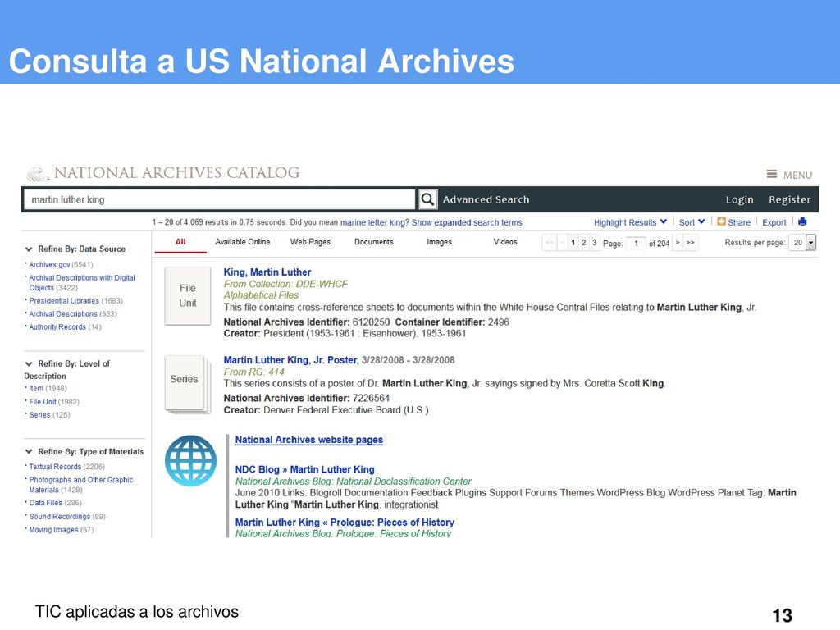Click the File Unit result icon
Viewport: 840px width, 630px height.
pos(188,295)
